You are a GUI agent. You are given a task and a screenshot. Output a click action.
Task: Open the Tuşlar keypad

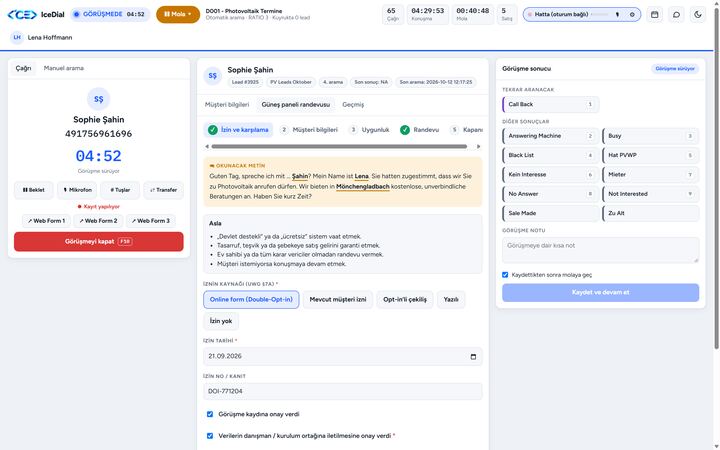120,190
